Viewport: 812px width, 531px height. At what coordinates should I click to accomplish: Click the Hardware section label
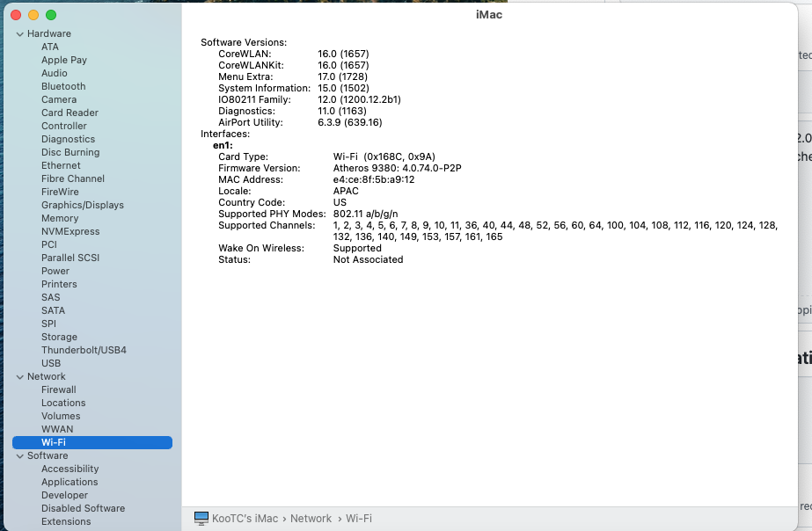[x=49, y=33]
